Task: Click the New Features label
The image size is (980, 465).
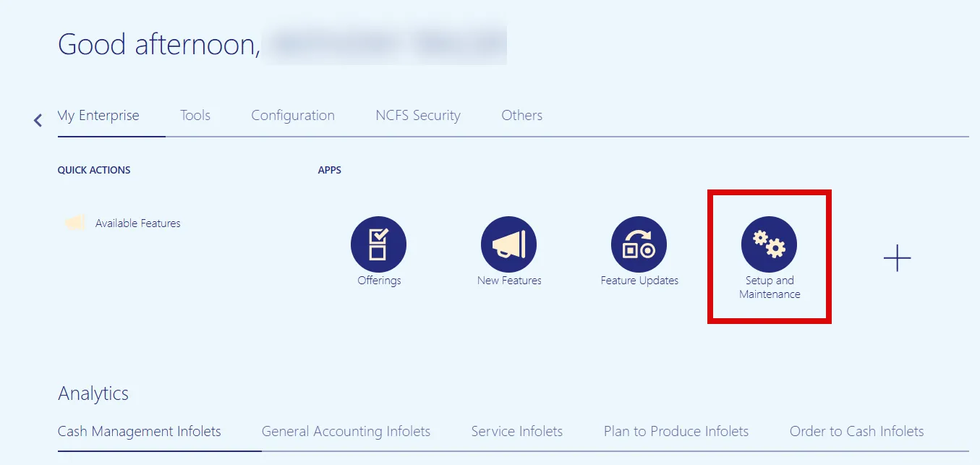Action: point(509,281)
